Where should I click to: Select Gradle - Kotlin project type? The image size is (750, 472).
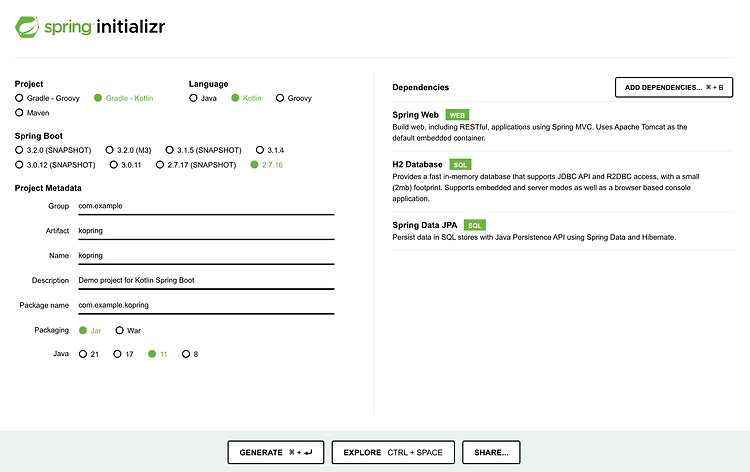click(123, 98)
